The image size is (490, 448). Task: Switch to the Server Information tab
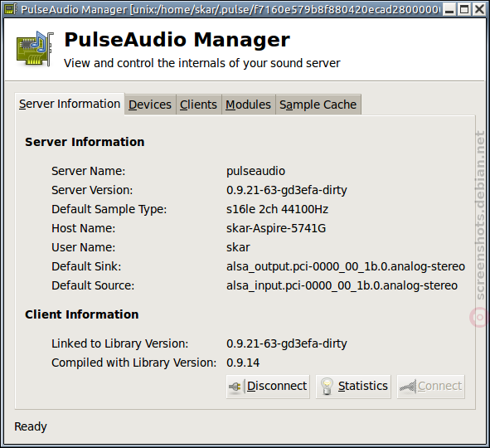click(x=70, y=104)
